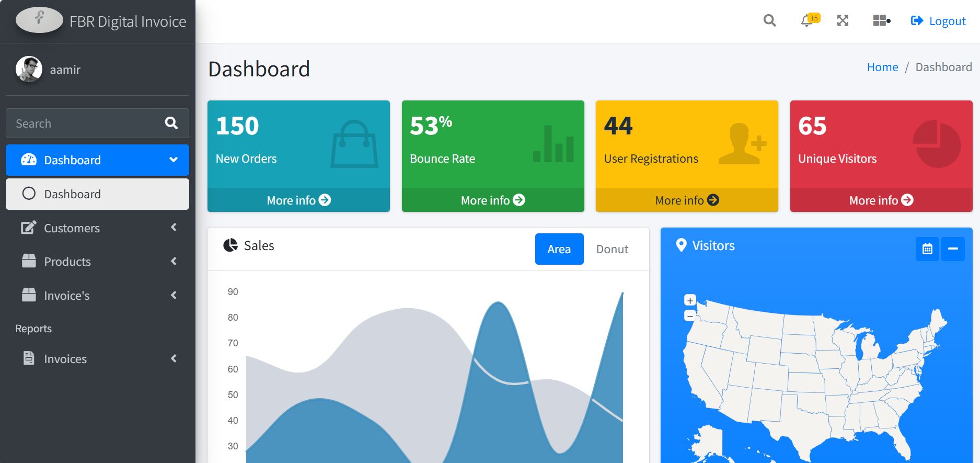Click the add-user icon on User Registrations card
This screenshot has height=463, width=980.
pyautogui.click(x=742, y=144)
